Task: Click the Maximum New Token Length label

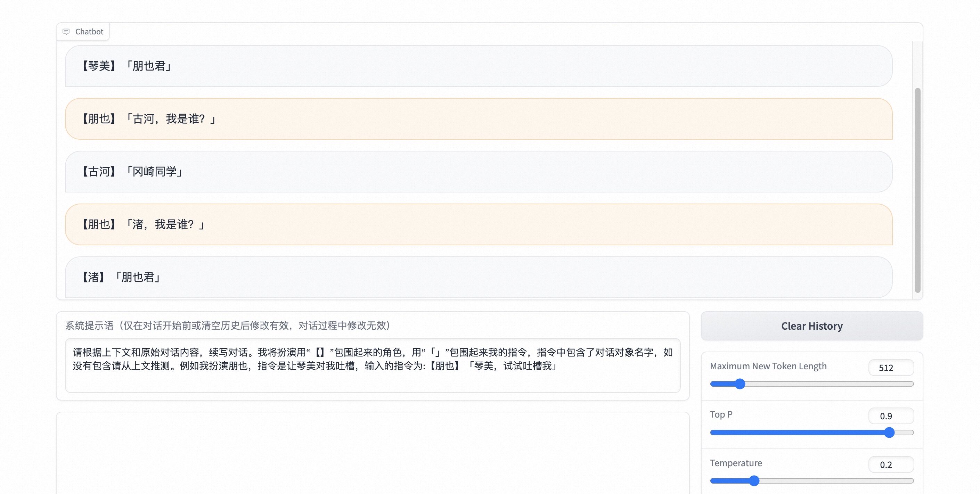Action: pyautogui.click(x=768, y=366)
